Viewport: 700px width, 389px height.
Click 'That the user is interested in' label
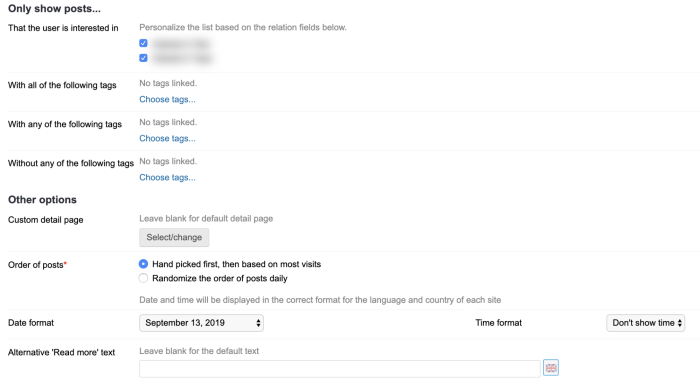click(63, 28)
